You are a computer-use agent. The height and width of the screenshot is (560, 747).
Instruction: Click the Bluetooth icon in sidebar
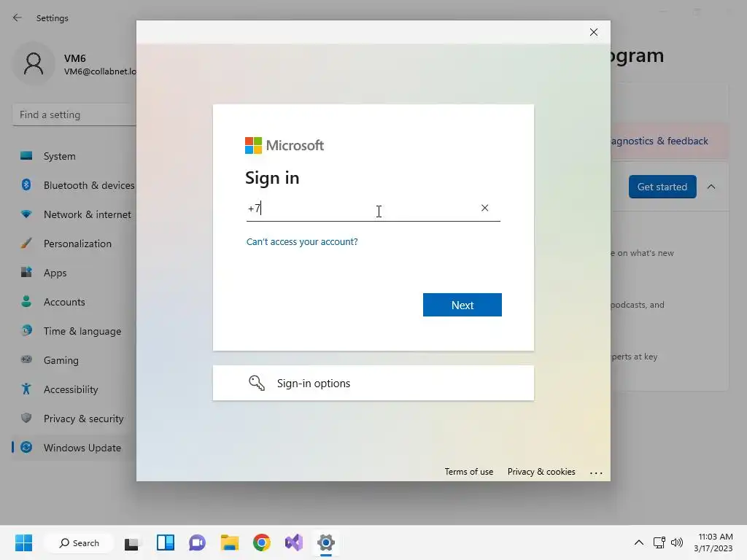point(26,184)
